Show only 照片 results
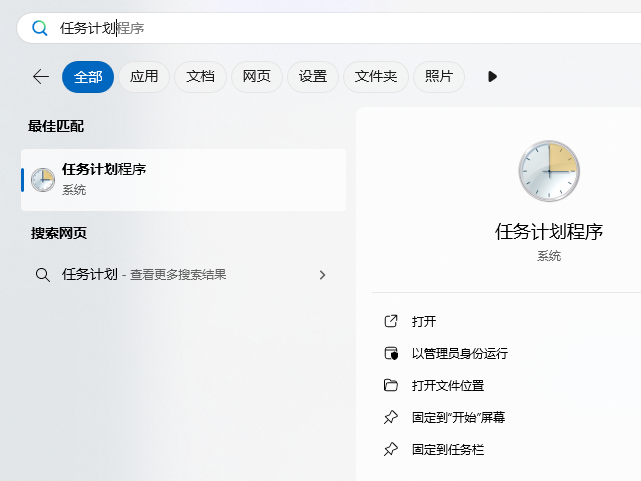This screenshot has width=641, height=481. tap(439, 77)
